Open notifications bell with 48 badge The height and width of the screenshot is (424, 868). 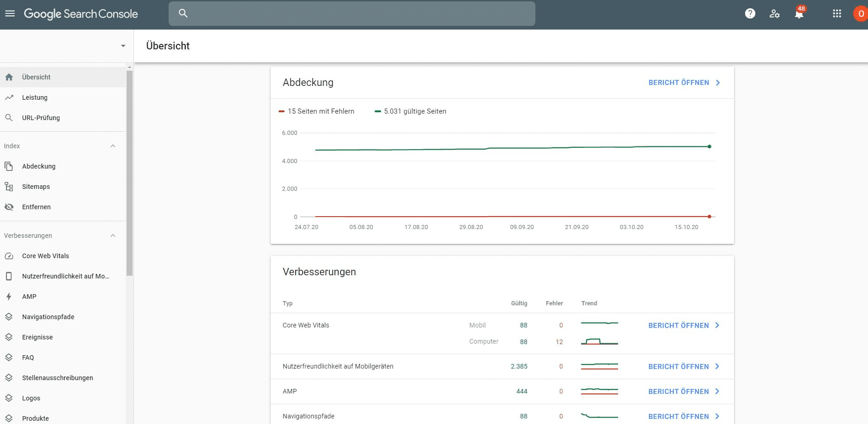pyautogui.click(x=799, y=13)
